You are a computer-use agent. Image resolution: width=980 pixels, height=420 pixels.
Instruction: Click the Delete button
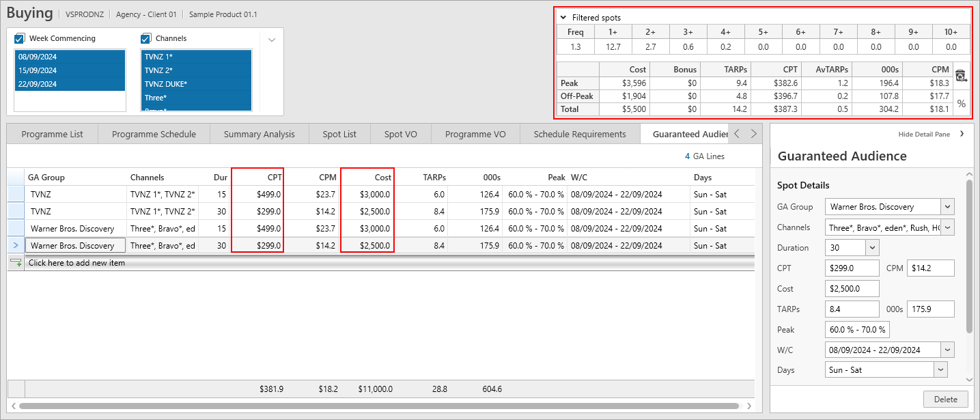[x=945, y=399]
